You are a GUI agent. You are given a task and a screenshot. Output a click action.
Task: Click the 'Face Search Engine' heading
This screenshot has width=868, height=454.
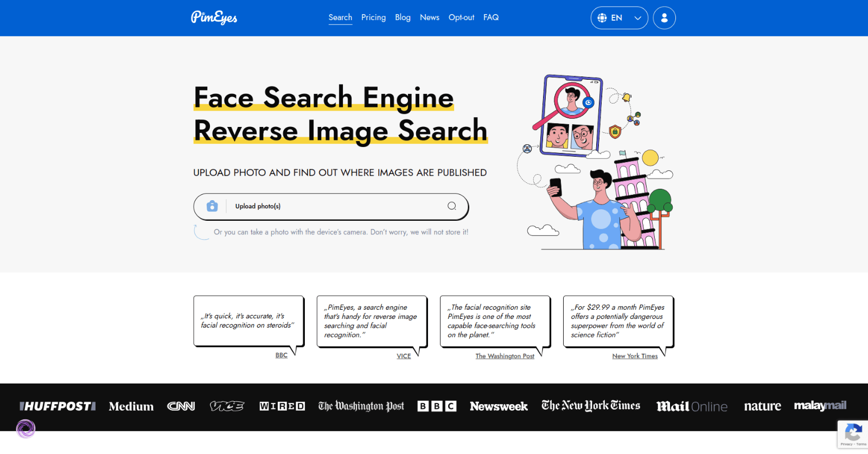click(324, 98)
